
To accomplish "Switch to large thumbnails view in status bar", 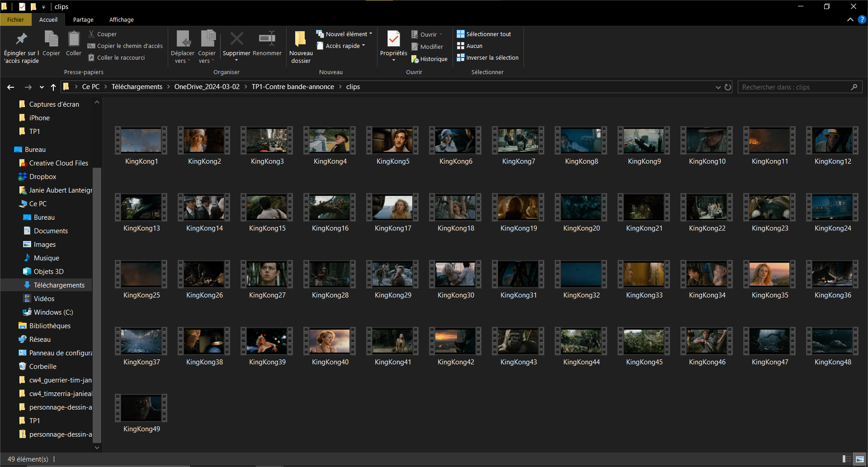I will (859, 459).
